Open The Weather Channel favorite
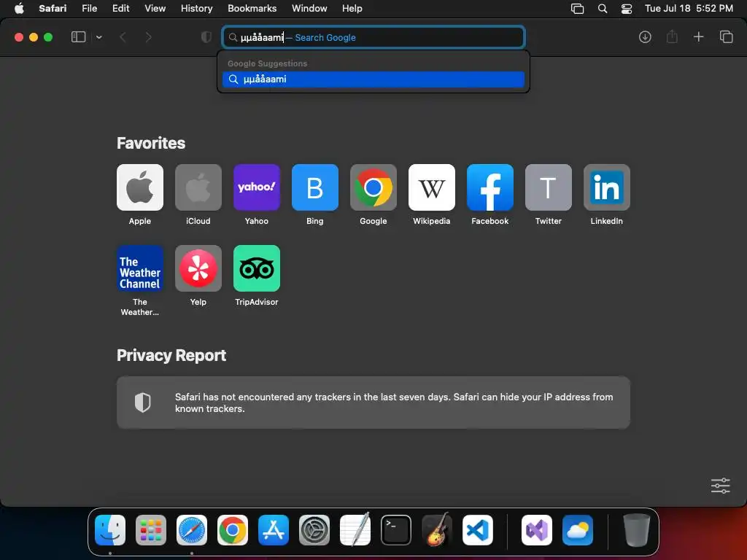 point(140,268)
